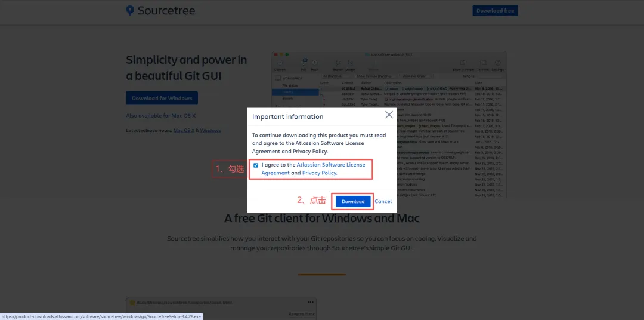Click the Download free button in the header
Viewport: 644px width, 320px height.
495,11
